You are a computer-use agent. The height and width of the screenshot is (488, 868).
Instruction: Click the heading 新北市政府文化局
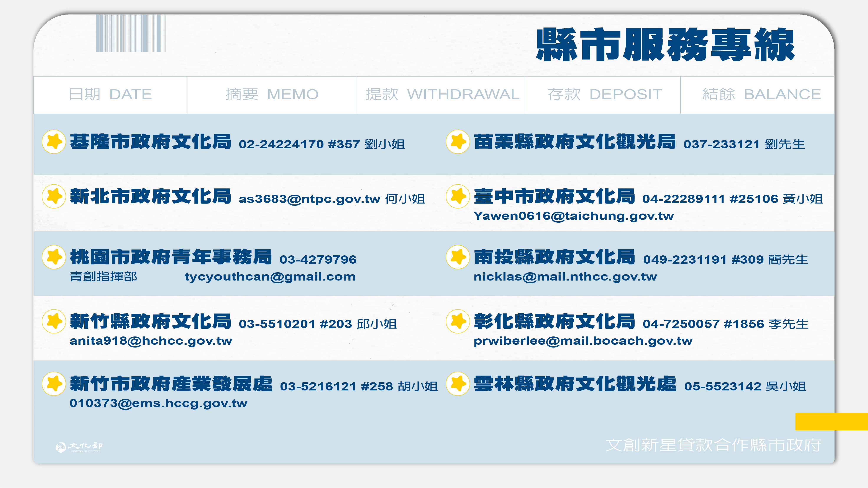point(150,196)
